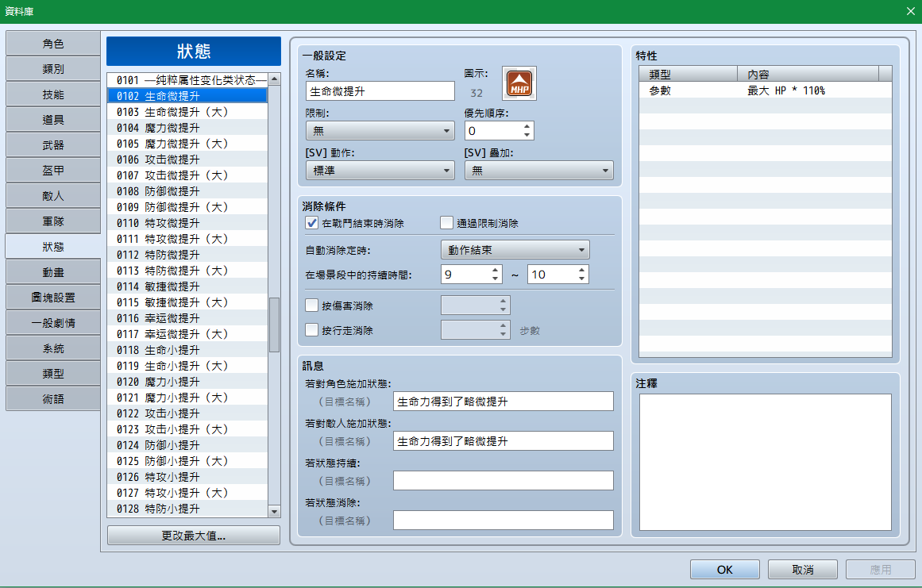Click the 取消 button
Viewport: 922px width, 588px height.
pos(803,569)
